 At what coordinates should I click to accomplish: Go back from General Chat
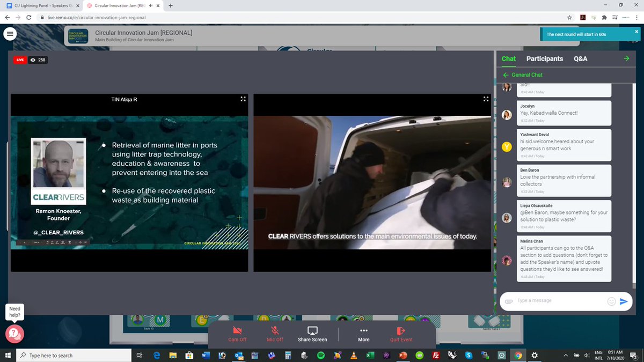click(x=505, y=73)
